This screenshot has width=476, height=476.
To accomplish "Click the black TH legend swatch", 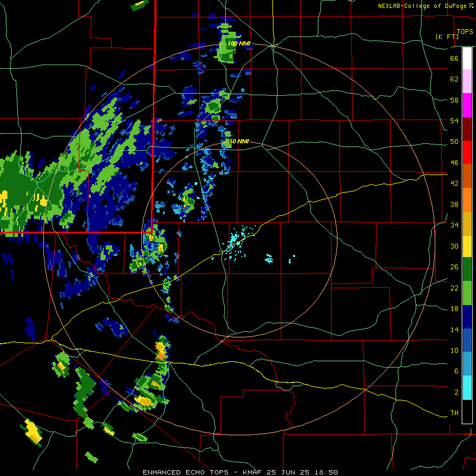I will [x=467, y=411].
